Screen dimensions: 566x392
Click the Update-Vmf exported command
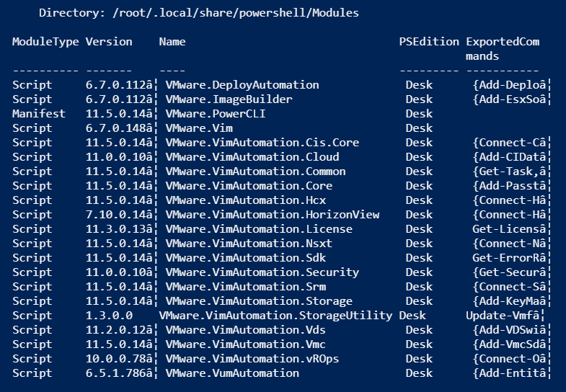(x=504, y=316)
